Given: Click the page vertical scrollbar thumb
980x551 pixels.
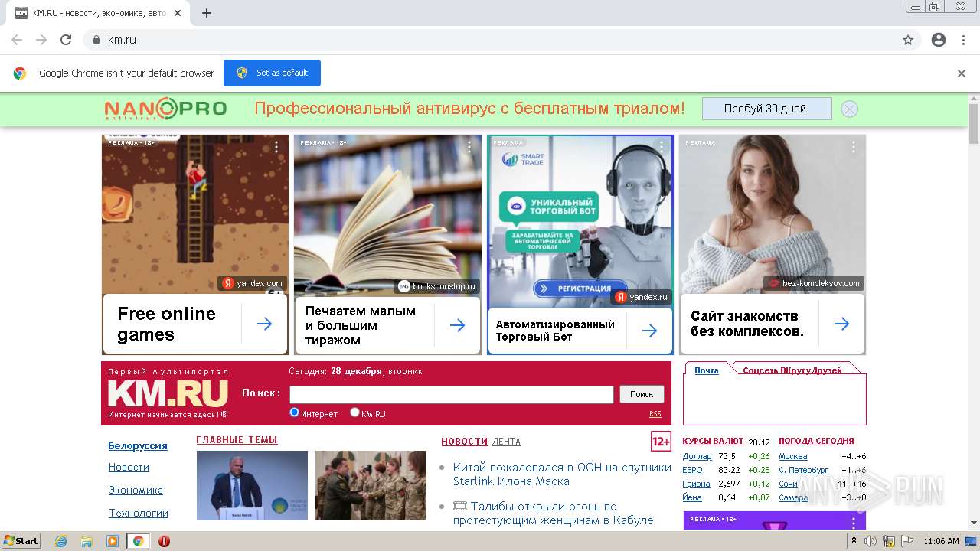Looking at the screenshot, I should [973, 123].
